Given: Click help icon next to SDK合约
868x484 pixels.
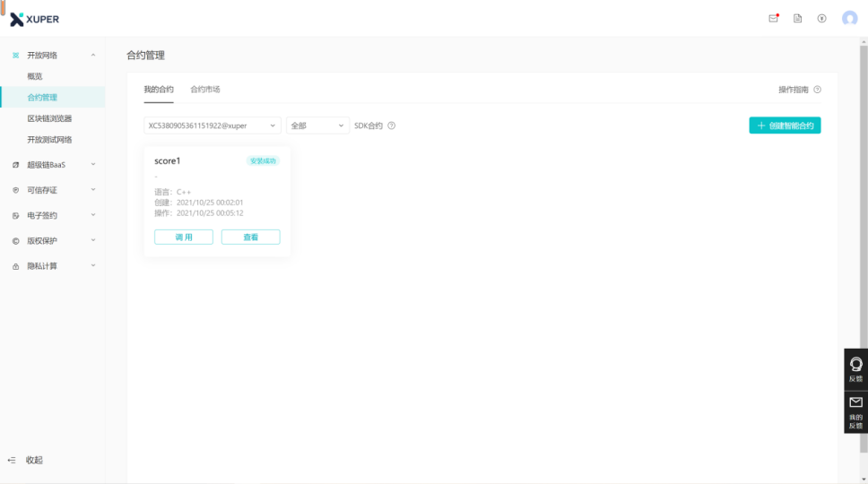Looking at the screenshot, I should coord(391,125).
